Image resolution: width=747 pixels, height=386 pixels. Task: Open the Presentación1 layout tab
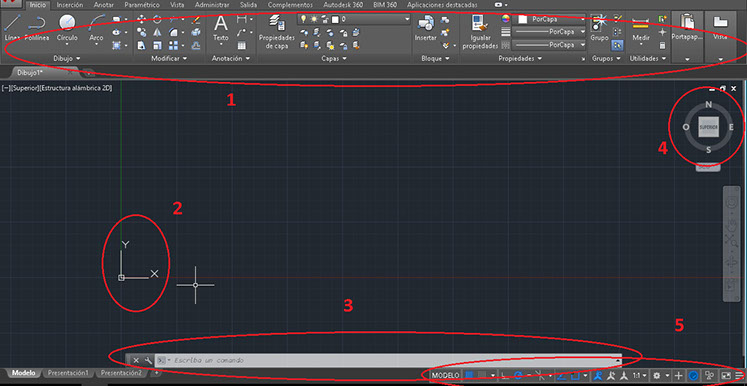(68, 373)
